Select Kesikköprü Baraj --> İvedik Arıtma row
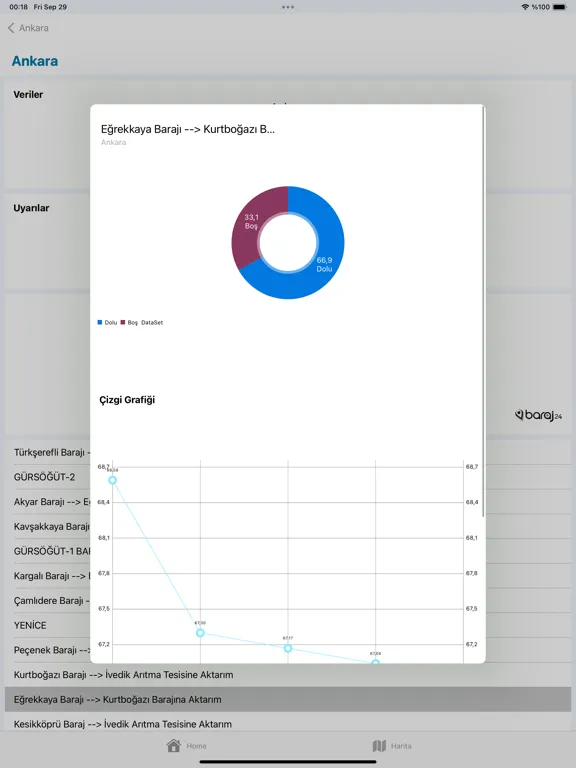 pos(288,724)
